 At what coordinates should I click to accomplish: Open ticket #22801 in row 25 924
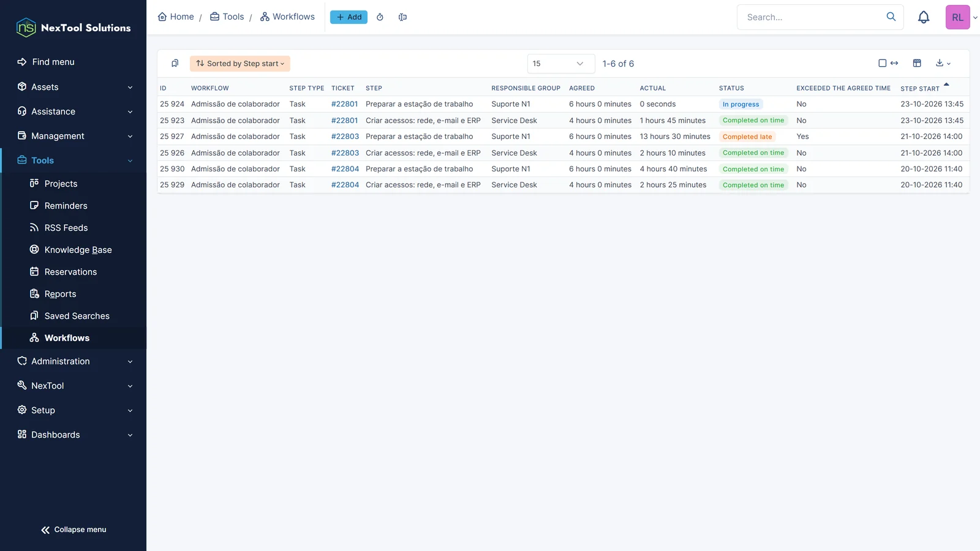click(x=344, y=104)
